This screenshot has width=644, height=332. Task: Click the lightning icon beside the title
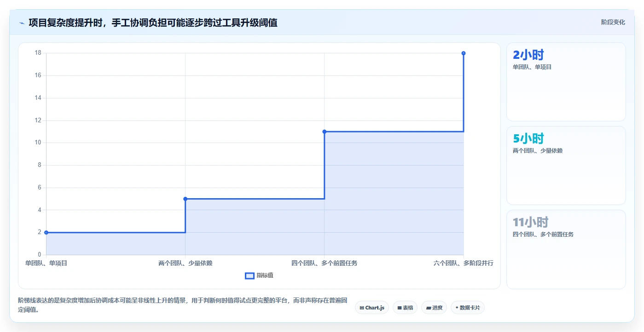click(x=22, y=23)
